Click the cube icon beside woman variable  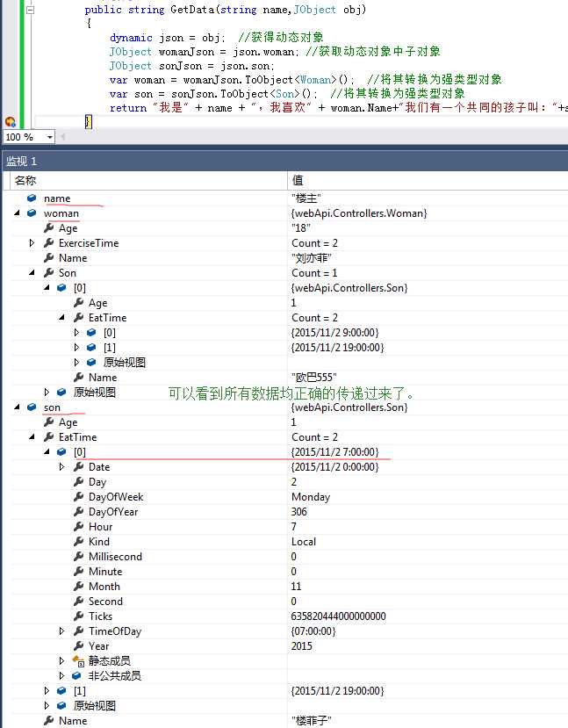pyautogui.click(x=32, y=213)
